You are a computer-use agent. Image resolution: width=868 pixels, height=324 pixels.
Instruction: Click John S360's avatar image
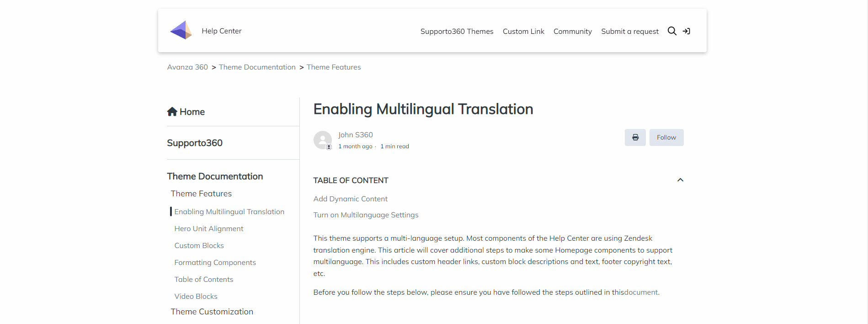point(322,140)
